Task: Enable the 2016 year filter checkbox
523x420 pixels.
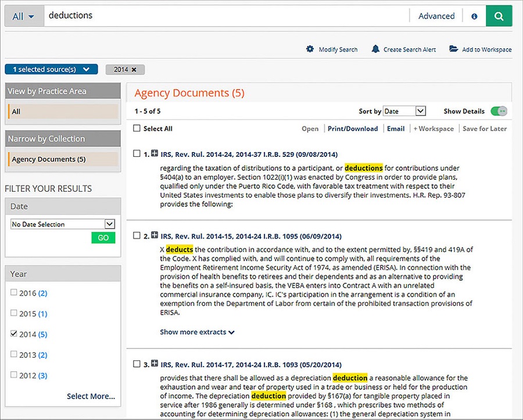Action: [x=14, y=293]
